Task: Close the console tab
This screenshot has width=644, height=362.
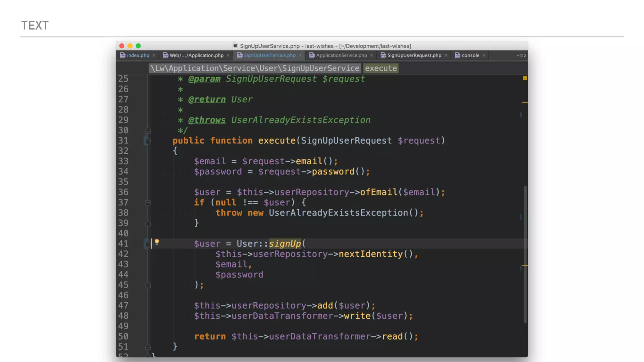Action: [484, 55]
